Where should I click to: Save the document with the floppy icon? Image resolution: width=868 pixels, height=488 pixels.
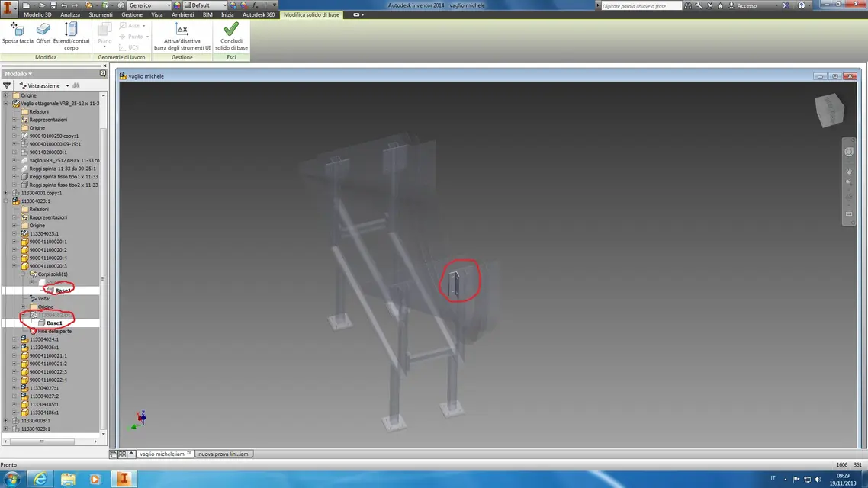point(53,5)
